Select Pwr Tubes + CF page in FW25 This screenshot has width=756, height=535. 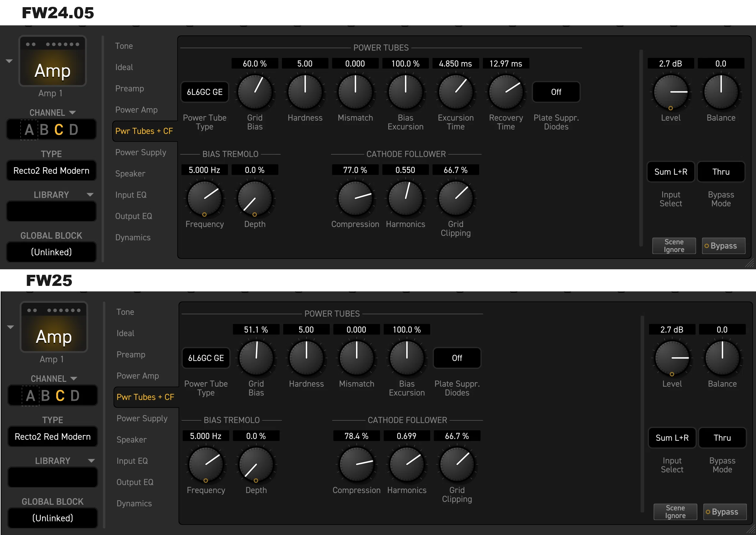pos(145,397)
